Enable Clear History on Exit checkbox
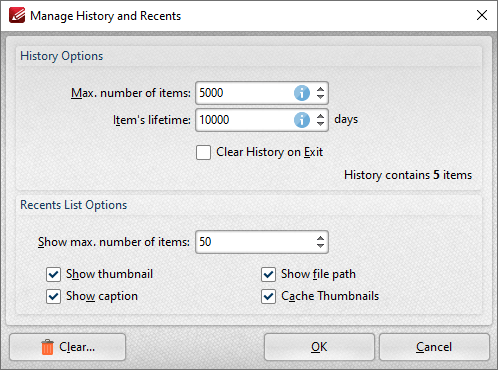The width and height of the screenshot is (498, 370). pos(203,152)
